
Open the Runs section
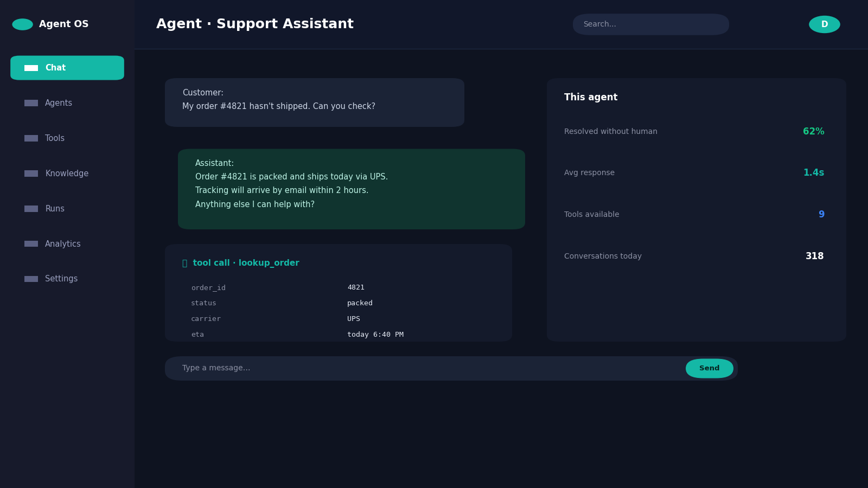(x=67, y=209)
